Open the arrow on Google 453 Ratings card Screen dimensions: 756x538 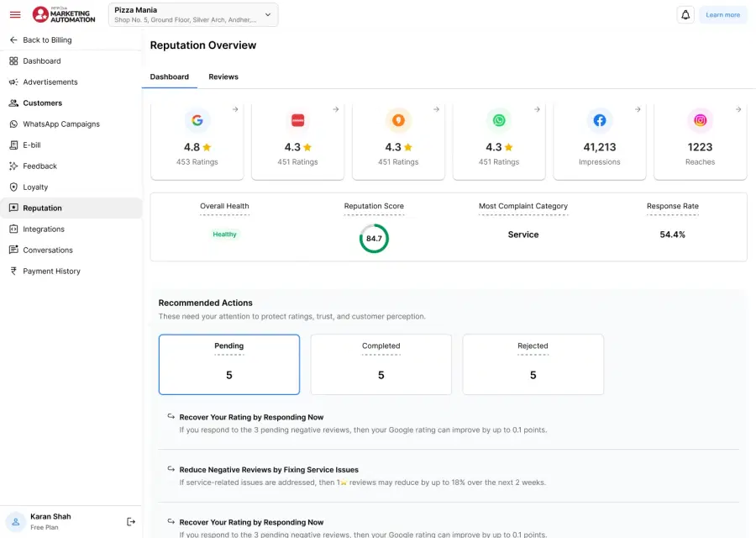[235, 109]
